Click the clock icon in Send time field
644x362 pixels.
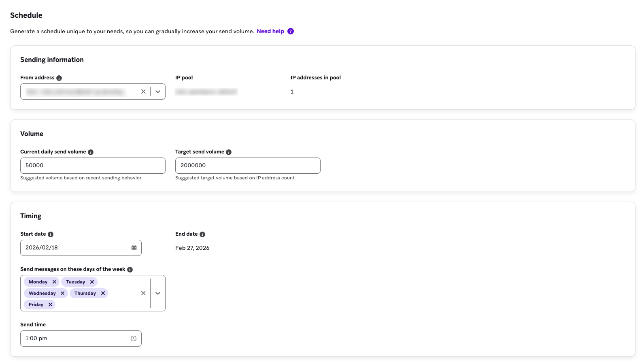coord(134,338)
